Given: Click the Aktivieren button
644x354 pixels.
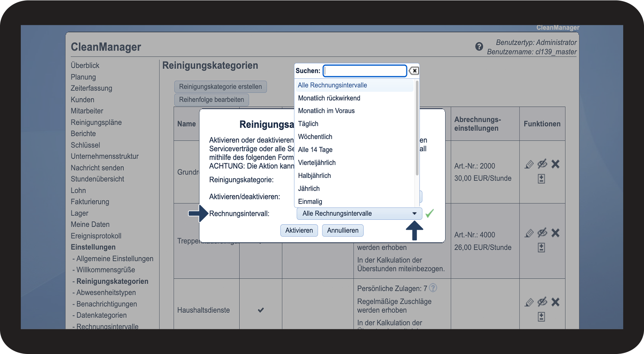Looking at the screenshot, I should pyautogui.click(x=299, y=230).
